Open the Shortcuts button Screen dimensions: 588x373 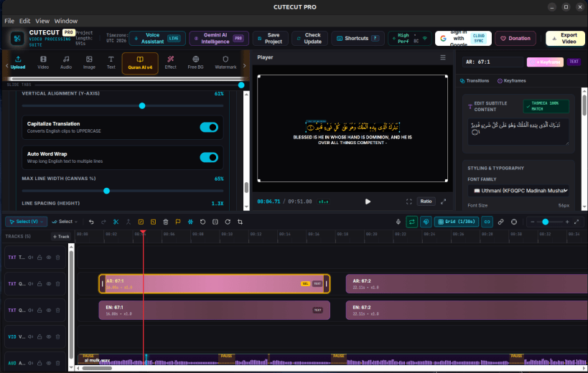(358, 38)
